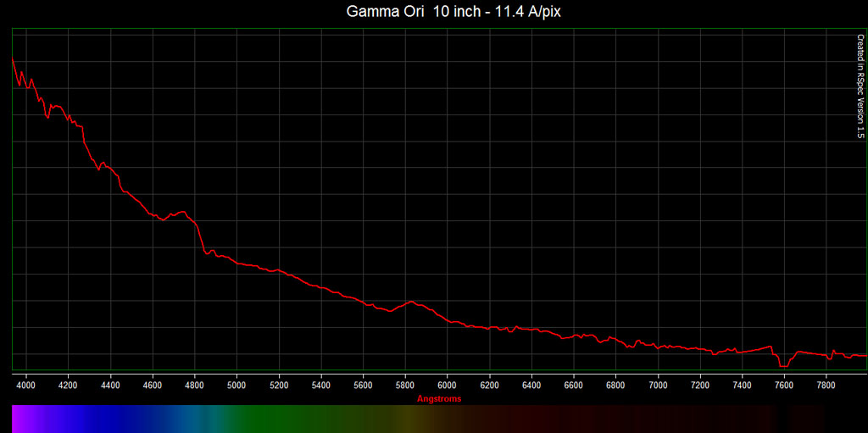Click the 7000 tick label on x-axis
This screenshot has height=433, width=868.
click(x=658, y=385)
